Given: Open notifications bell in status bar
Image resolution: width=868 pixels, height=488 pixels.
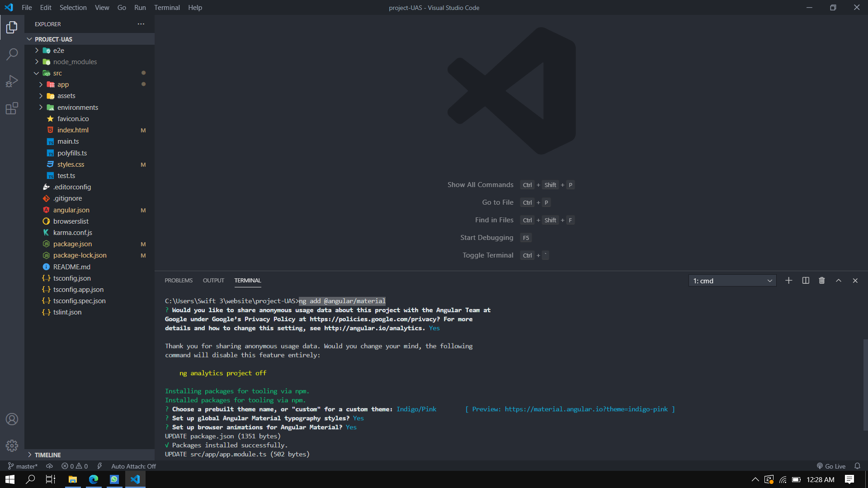Looking at the screenshot, I should [857, 466].
